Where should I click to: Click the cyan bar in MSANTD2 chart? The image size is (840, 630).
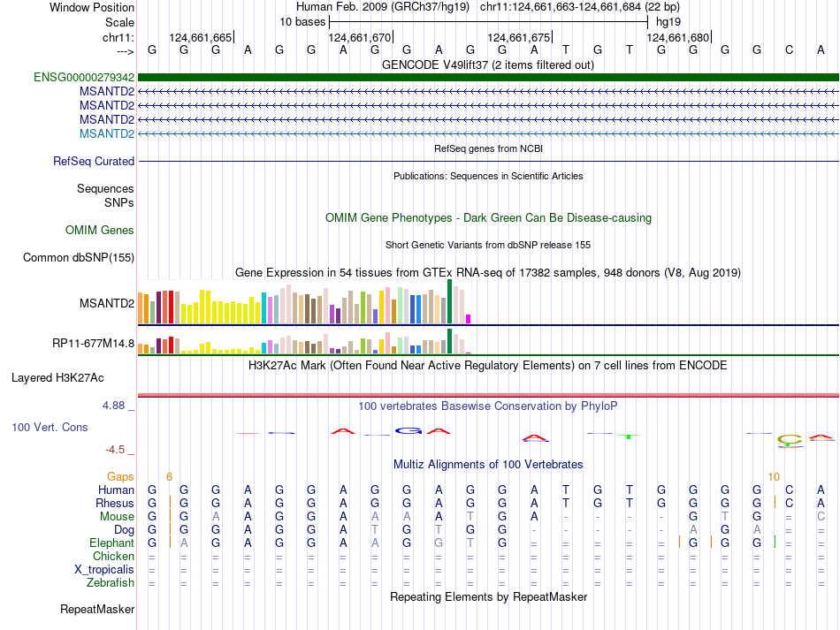pos(264,307)
